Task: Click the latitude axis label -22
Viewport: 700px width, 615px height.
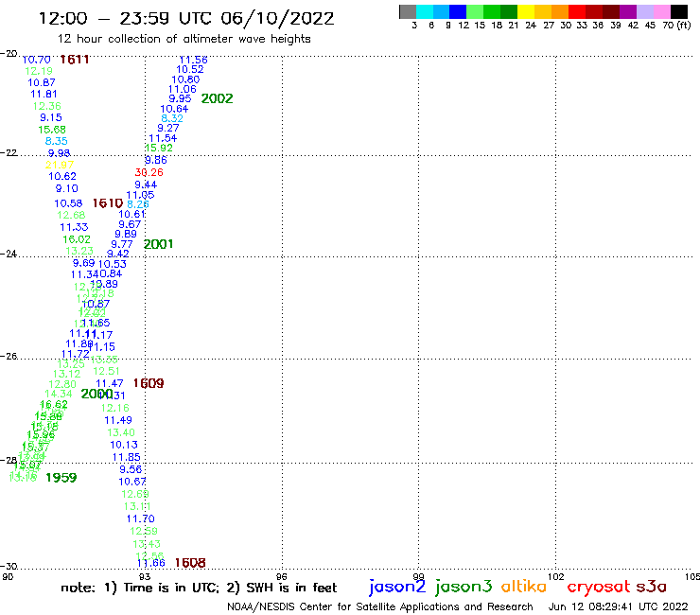Action: point(9,152)
